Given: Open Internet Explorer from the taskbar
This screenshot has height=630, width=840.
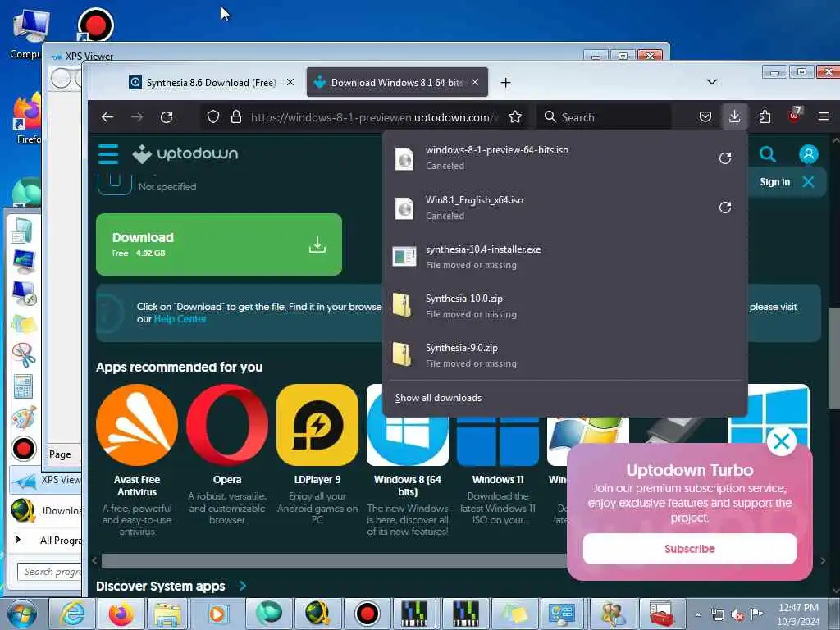Looking at the screenshot, I should click(x=72, y=614).
